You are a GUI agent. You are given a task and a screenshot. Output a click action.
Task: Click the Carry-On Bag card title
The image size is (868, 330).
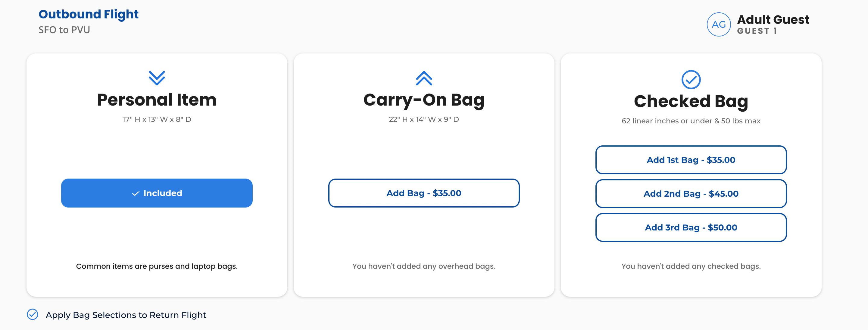(423, 100)
